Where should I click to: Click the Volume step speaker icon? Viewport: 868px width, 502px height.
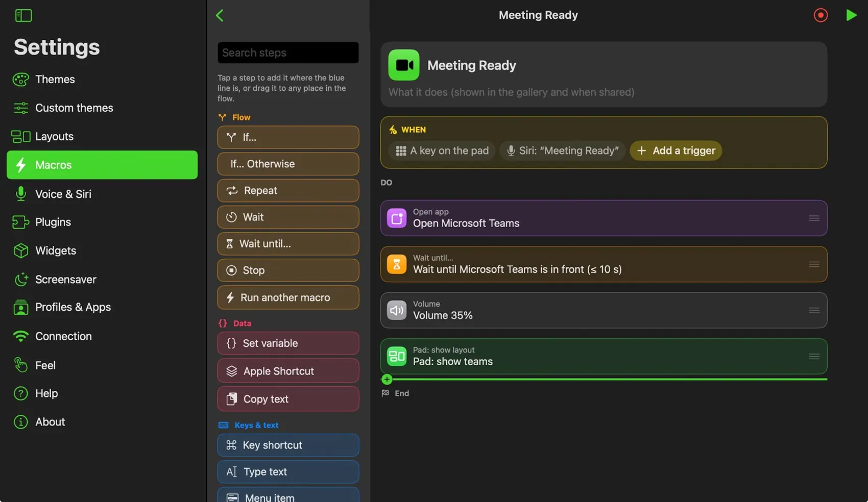[397, 310]
